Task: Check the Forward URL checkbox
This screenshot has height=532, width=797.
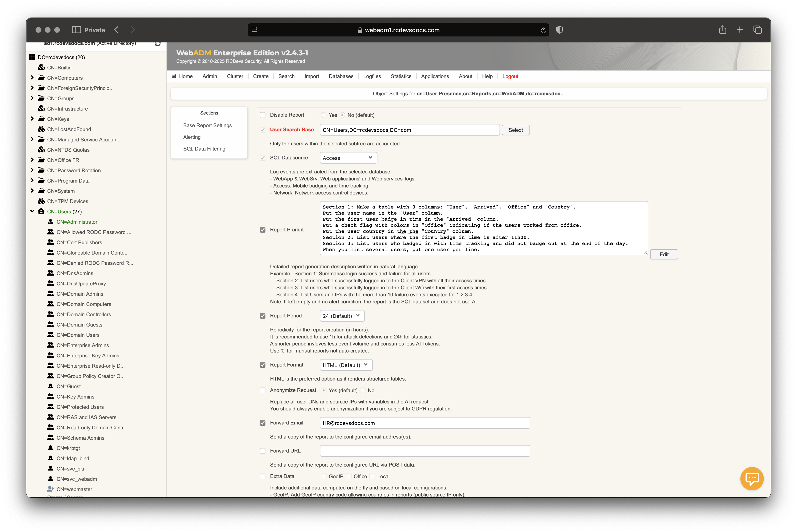Action: pyautogui.click(x=262, y=451)
